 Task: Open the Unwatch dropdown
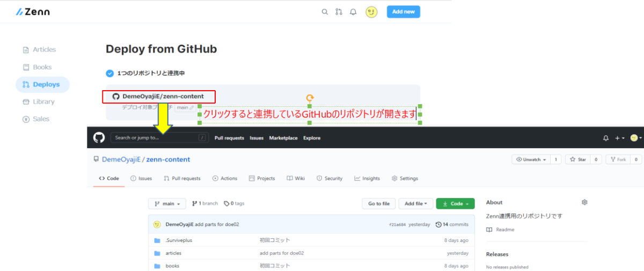531,159
